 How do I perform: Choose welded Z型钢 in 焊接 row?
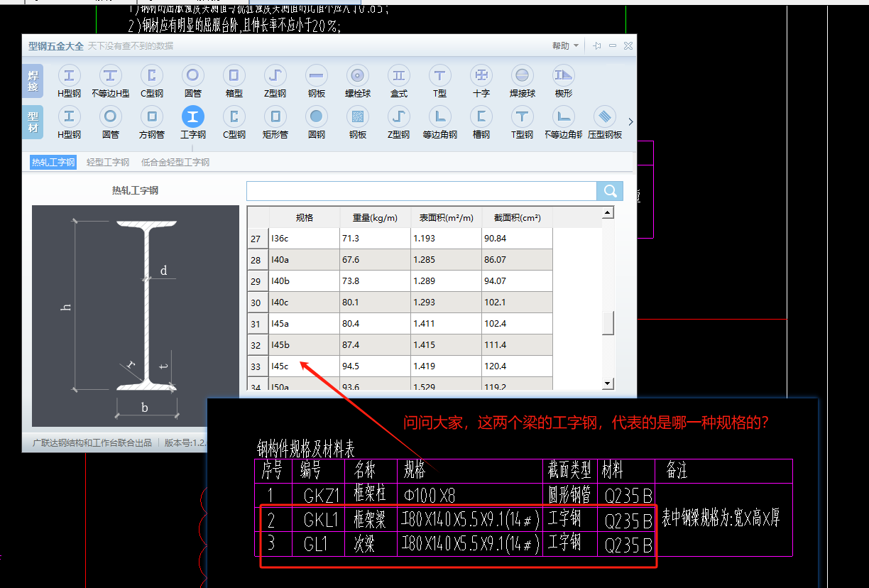(275, 81)
